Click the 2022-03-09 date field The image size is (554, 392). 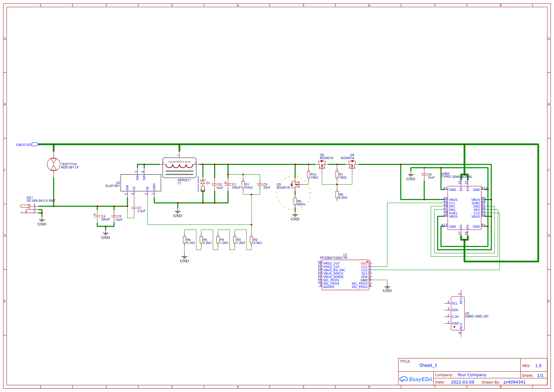[x=463, y=382]
